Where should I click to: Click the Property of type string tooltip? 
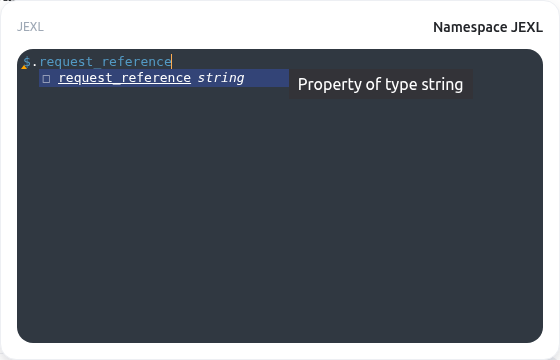[x=381, y=84]
